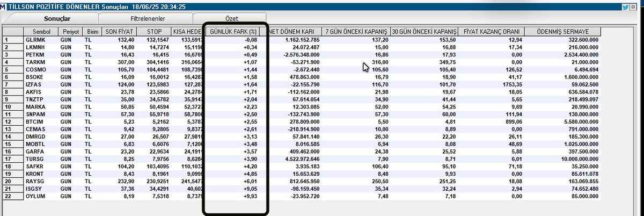Click PETKM net profit -2.576.348.000
The width and height of the screenshot is (644, 216).
pos(301,54)
